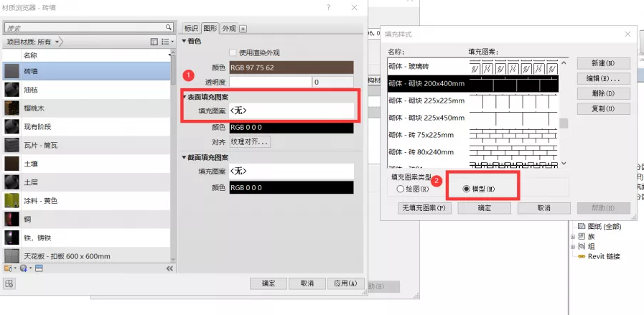644x315 pixels.
Task: Click 确定 in Fill Patterns dialog
Action: point(484,208)
